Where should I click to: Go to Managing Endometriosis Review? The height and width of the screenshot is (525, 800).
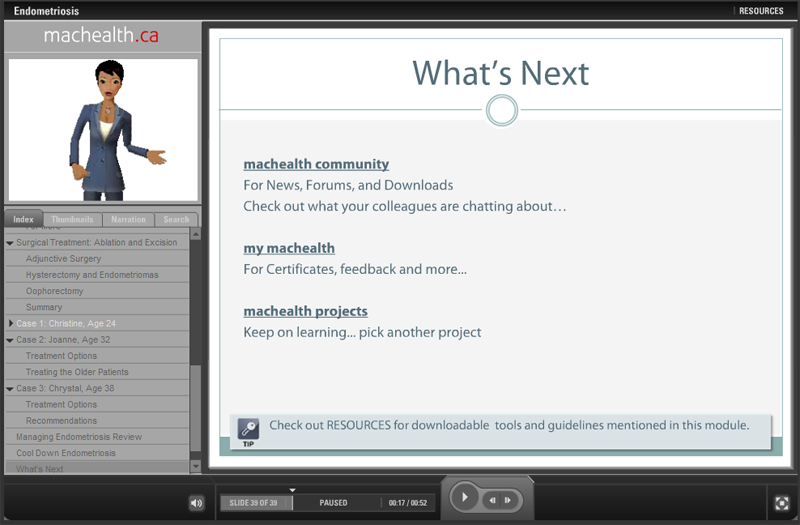(97, 437)
